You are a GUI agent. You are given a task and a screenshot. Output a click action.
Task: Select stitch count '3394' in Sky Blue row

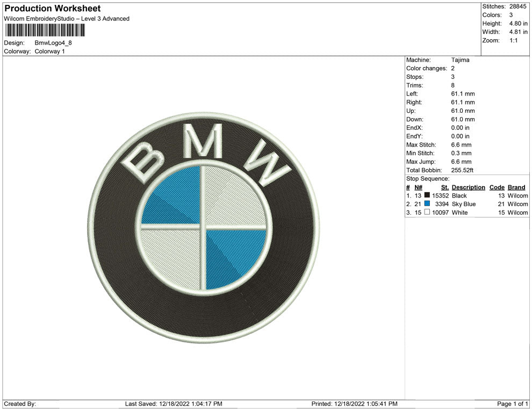click(x=442, y=204)
